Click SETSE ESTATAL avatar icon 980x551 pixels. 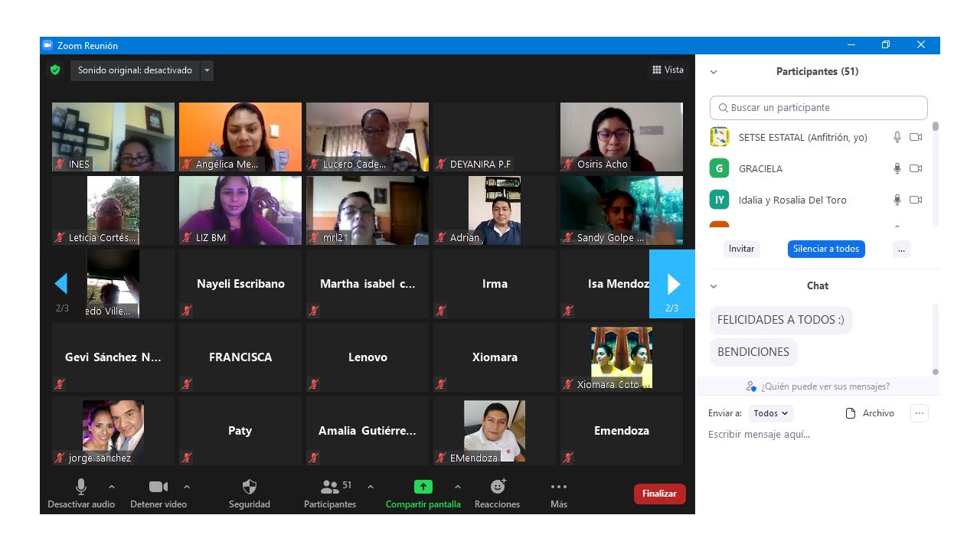[719, 137]
